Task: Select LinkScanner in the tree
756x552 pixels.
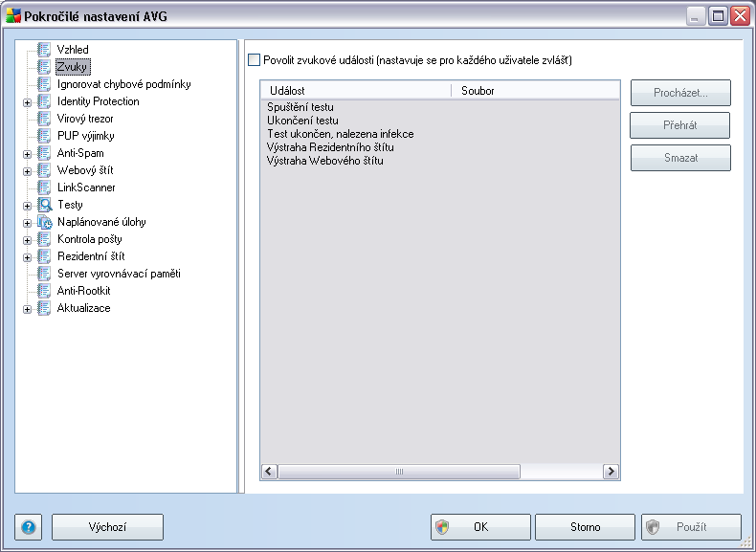Action: 86,188
